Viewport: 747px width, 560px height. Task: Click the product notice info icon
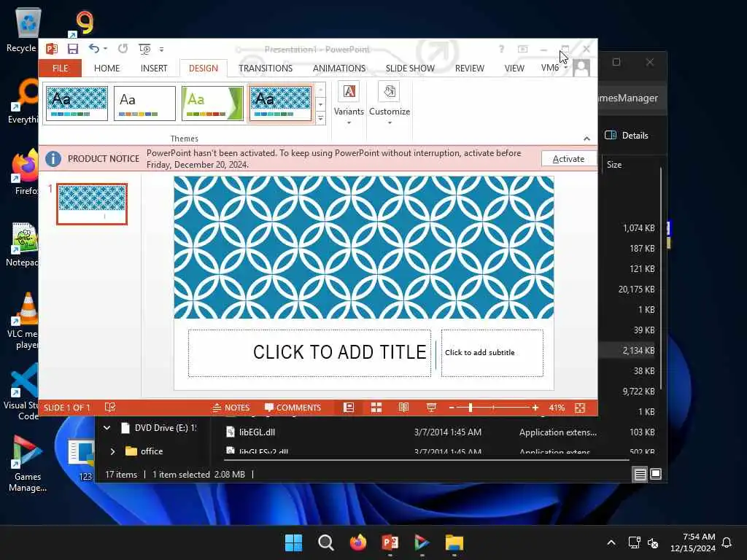pos(53,158)
